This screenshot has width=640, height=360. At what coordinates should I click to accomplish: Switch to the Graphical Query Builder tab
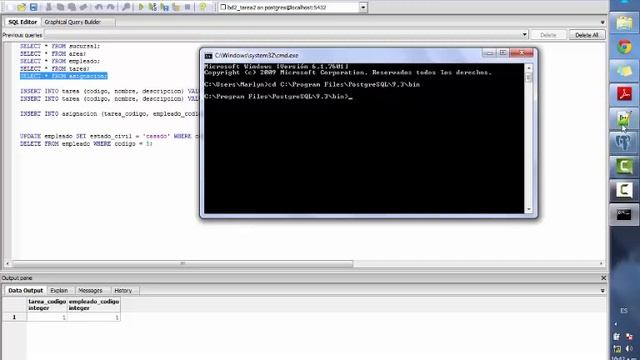pyautogui.click(x=72, y=22)
